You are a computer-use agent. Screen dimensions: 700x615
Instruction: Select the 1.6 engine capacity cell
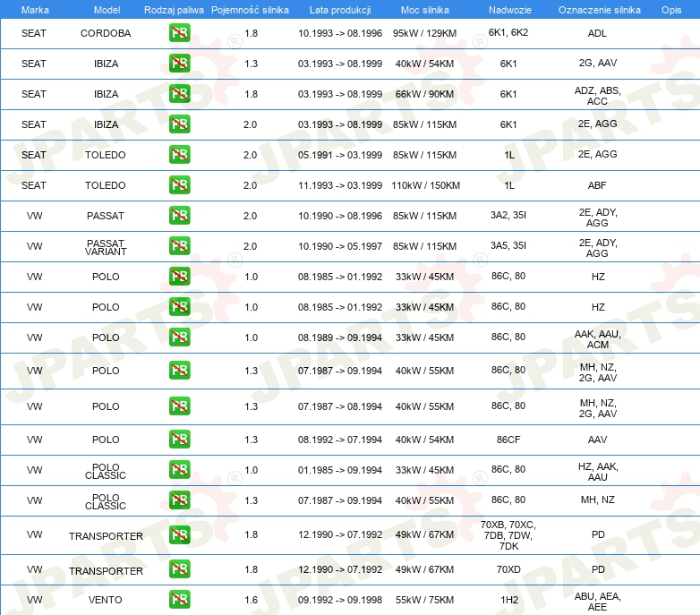pos(251,600)
